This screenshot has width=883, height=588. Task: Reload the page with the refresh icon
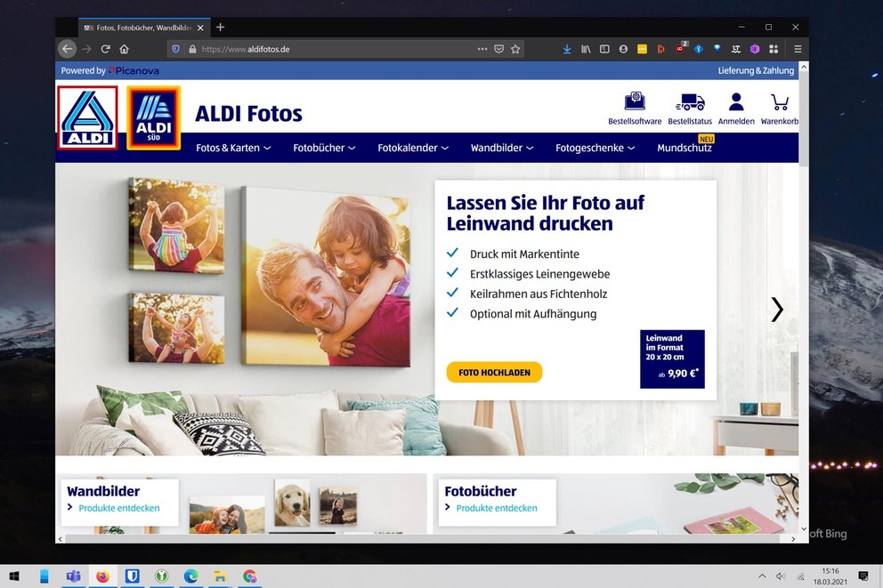[x=105, y=49]
